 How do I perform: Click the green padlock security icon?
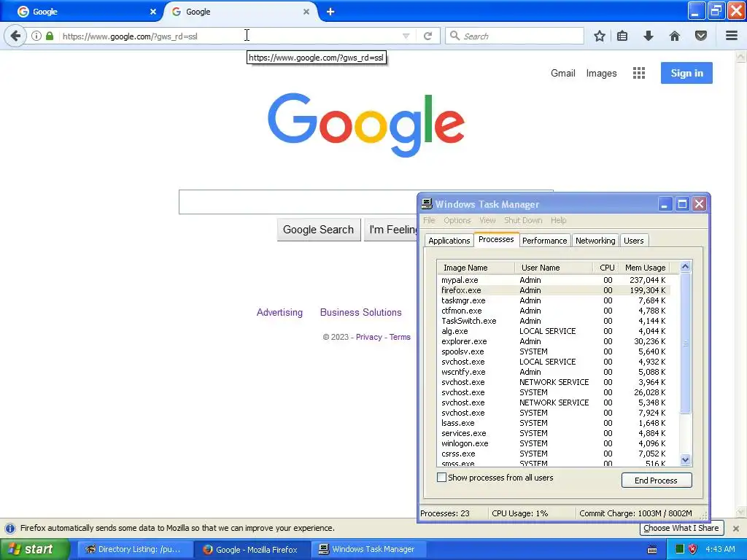50,36
